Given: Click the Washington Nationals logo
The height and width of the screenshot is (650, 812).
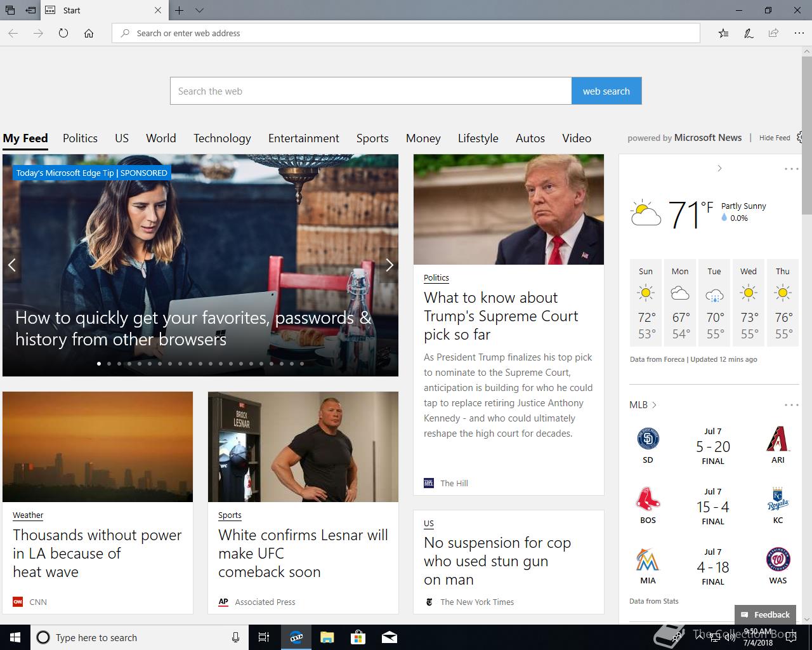Looking at the screenshot, I should pyautogui.click(x=778, y=560).
